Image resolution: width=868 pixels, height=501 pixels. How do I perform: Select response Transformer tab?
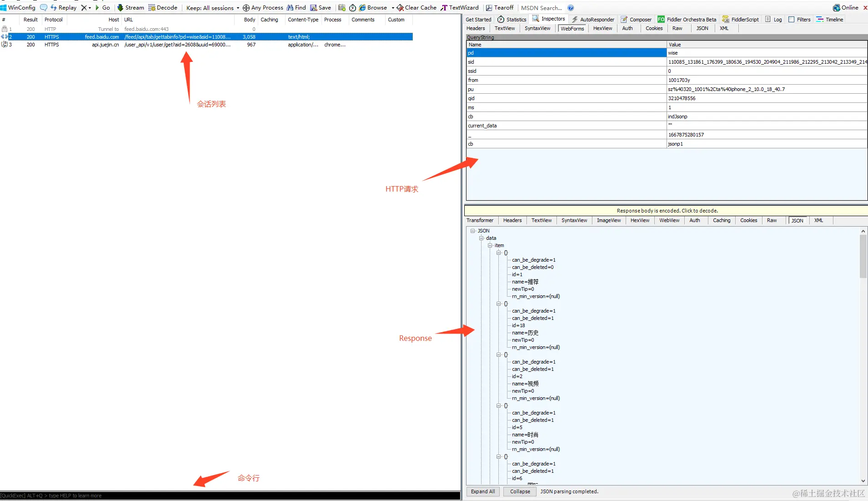click(x=480, y=220)
